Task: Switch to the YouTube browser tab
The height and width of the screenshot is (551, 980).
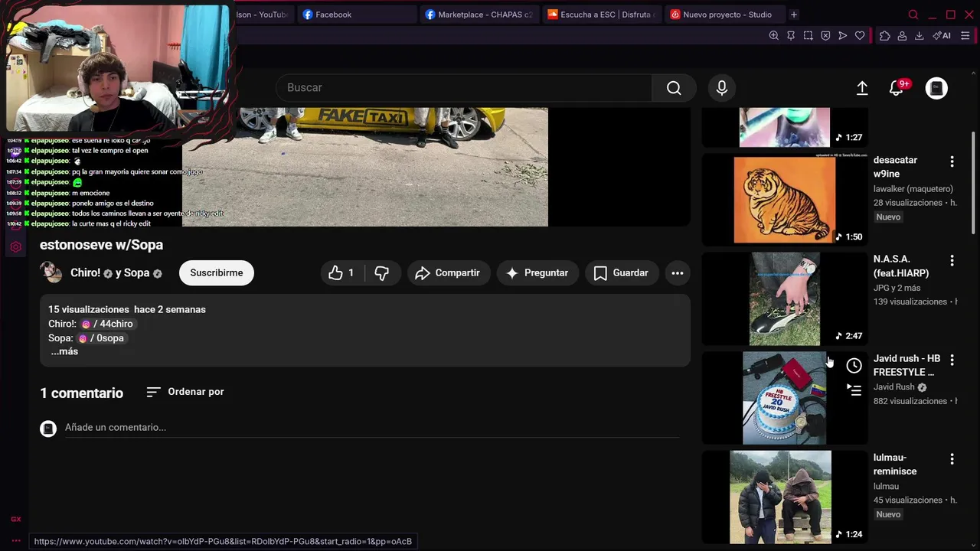Action: (263, 15)
